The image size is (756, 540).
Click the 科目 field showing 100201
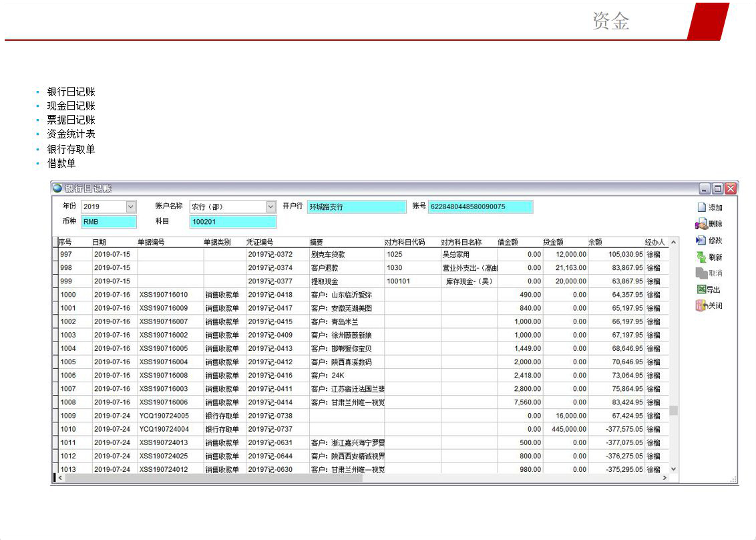[233, 222]
